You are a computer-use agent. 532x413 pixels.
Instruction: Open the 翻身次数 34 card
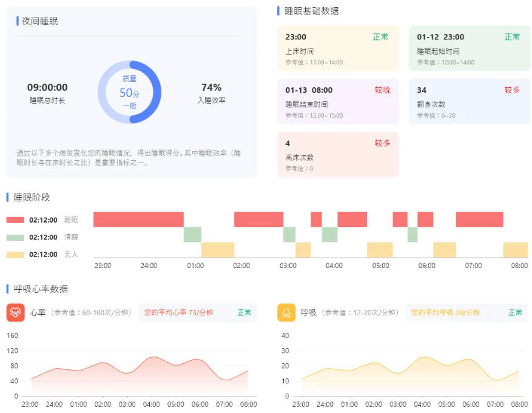470,101
